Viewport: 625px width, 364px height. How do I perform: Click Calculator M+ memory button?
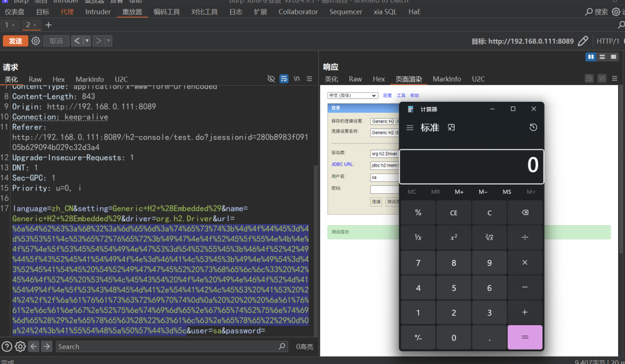click(459, 192)
